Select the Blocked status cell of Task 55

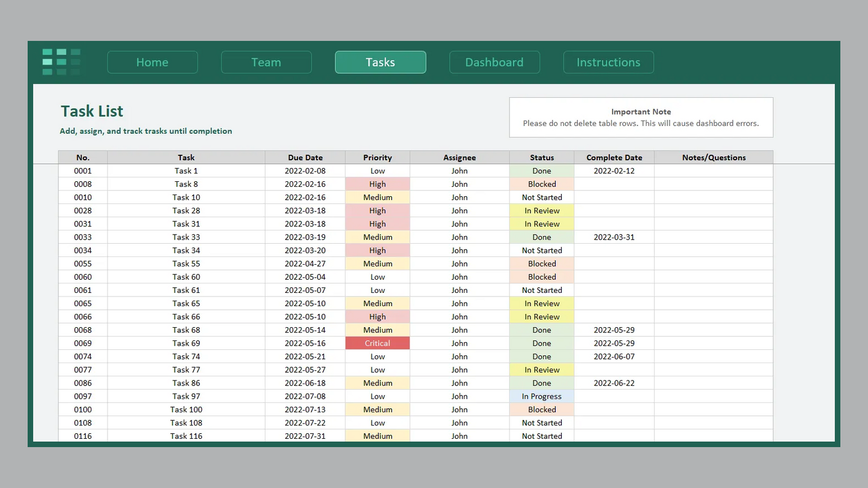pyautogui.click(x=541, y=264)
